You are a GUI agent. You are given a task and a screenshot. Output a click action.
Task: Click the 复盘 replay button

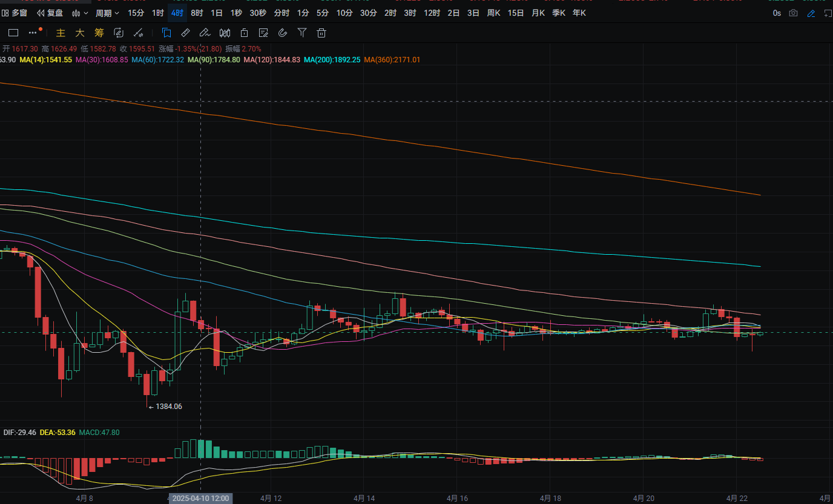point(50,13)
